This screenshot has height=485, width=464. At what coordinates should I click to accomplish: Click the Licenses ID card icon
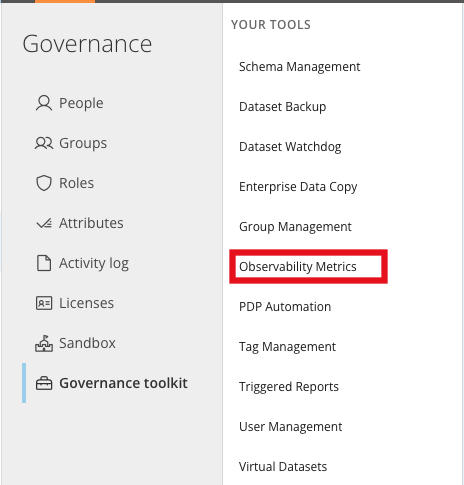(44, 303)
